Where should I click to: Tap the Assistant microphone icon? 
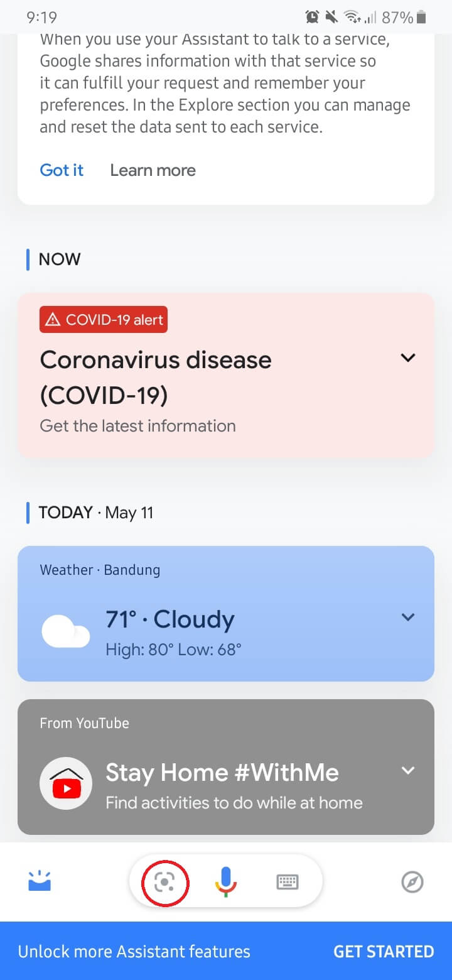(225, 882)
